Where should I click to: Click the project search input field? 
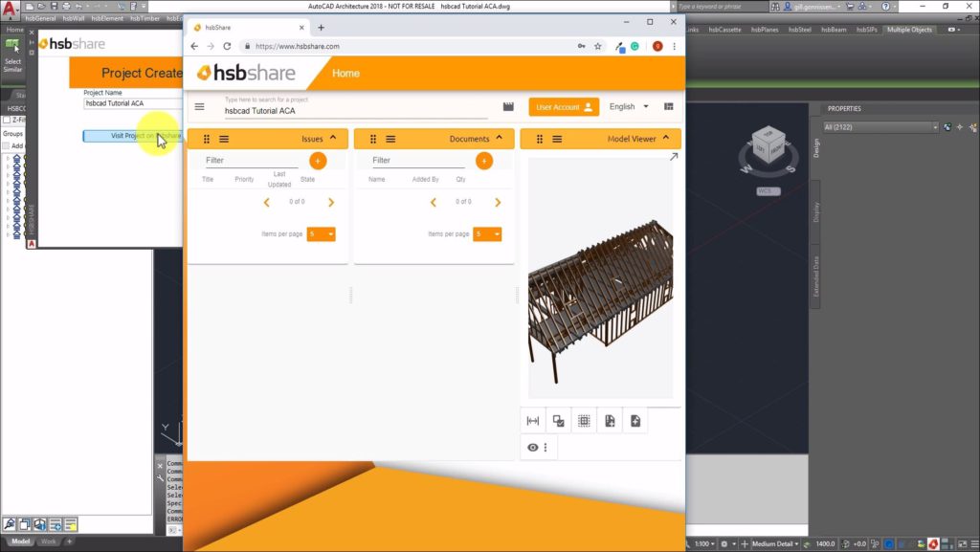click(x=356, y=111)
